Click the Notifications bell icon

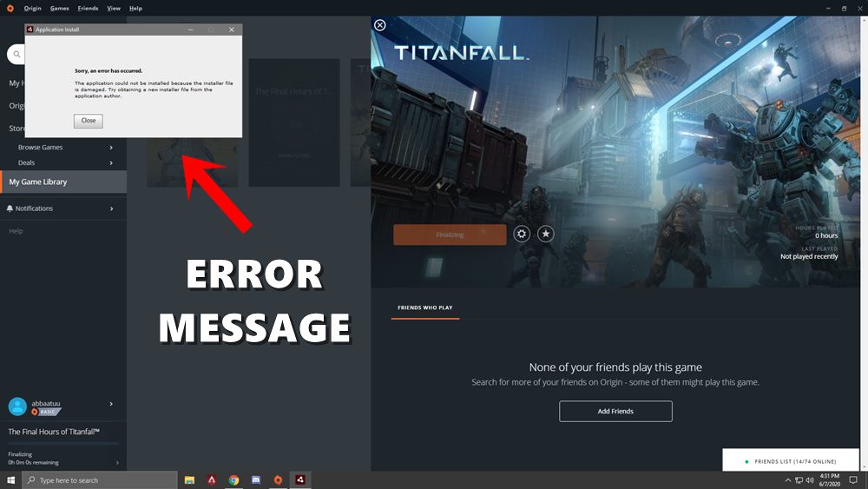tap(10, 208)
